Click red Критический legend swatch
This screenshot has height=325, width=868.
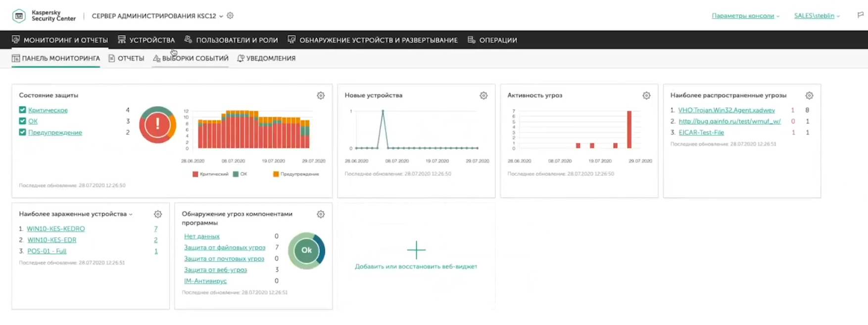point(195,174)
